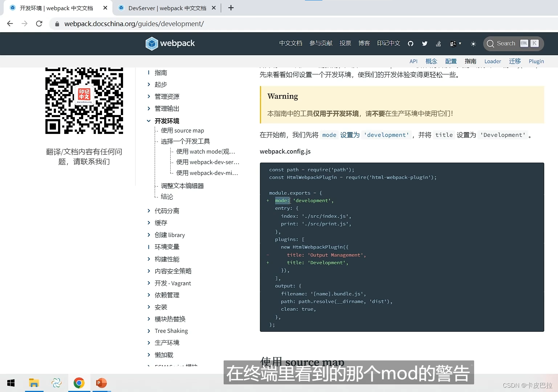Screen dimensions: 558x392
Task: Go to the 概念 section link
Action: 431,61
